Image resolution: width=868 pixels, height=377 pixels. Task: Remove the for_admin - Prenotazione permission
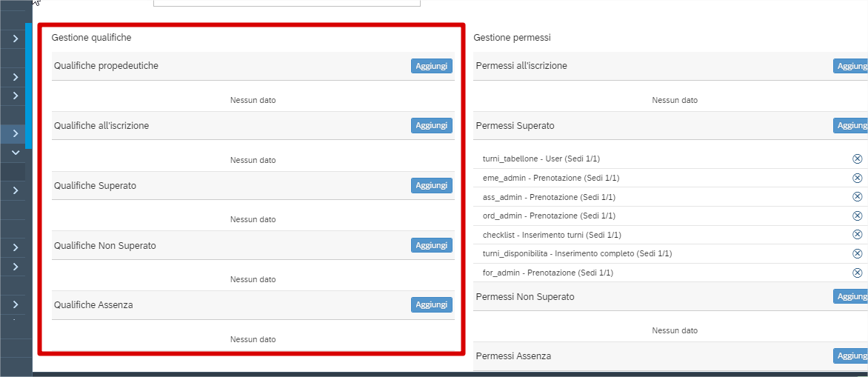[x=857, y=273]
